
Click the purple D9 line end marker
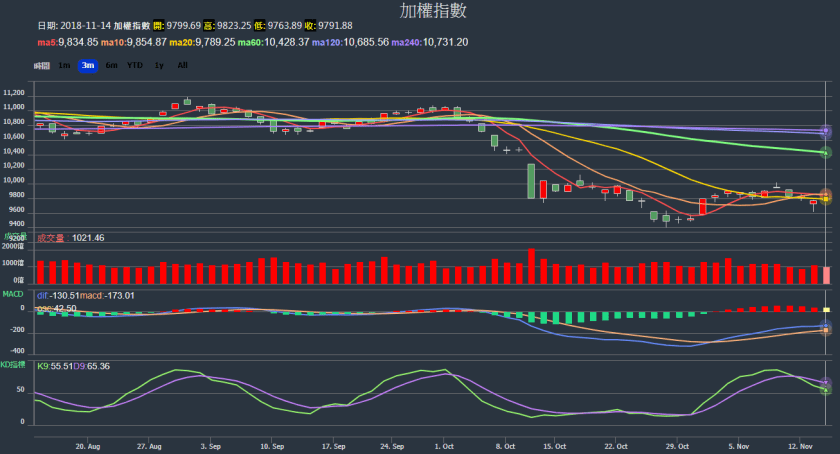click(826, 382)
